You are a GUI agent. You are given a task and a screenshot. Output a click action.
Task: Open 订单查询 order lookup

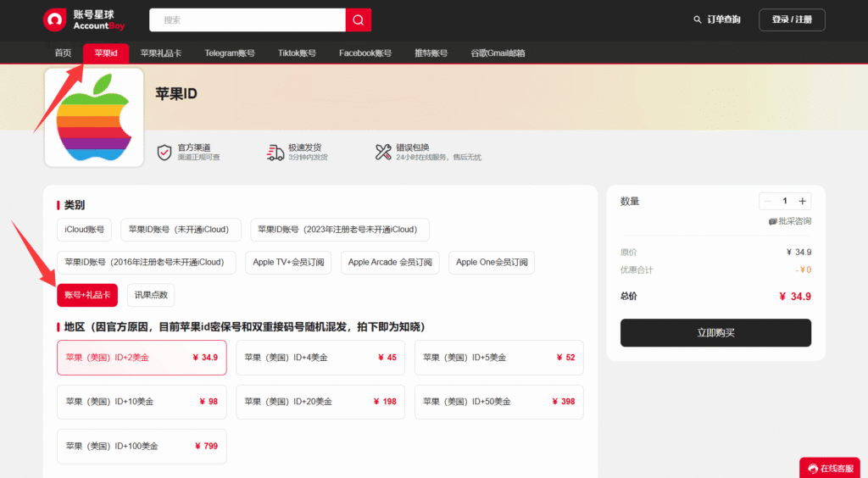point(724,20)
